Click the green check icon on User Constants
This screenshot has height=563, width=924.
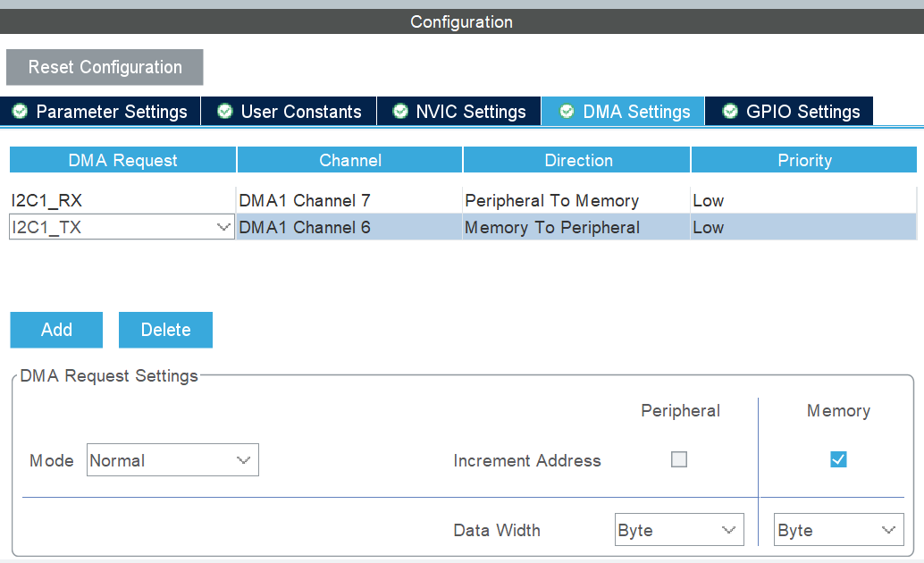click(225, 112)
